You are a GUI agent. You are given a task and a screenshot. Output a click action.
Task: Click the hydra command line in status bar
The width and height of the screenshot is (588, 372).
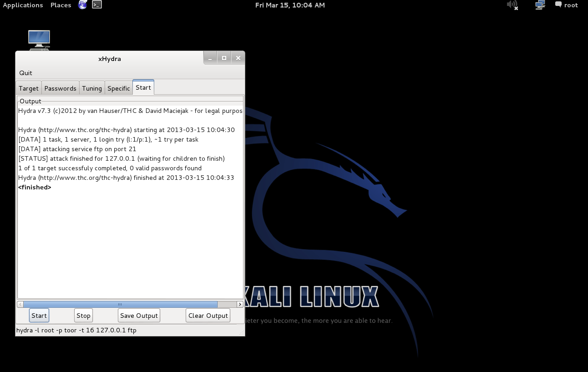(x=76, y=330)
